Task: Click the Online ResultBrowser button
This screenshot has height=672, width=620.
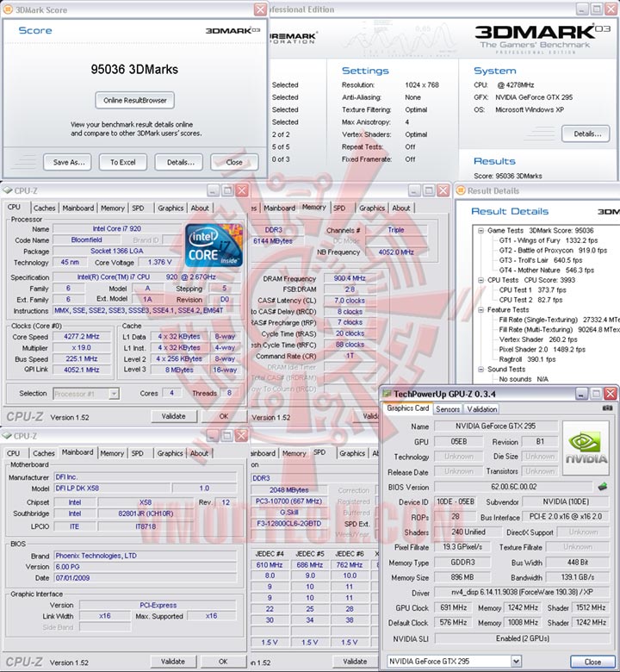Action: 135,100
